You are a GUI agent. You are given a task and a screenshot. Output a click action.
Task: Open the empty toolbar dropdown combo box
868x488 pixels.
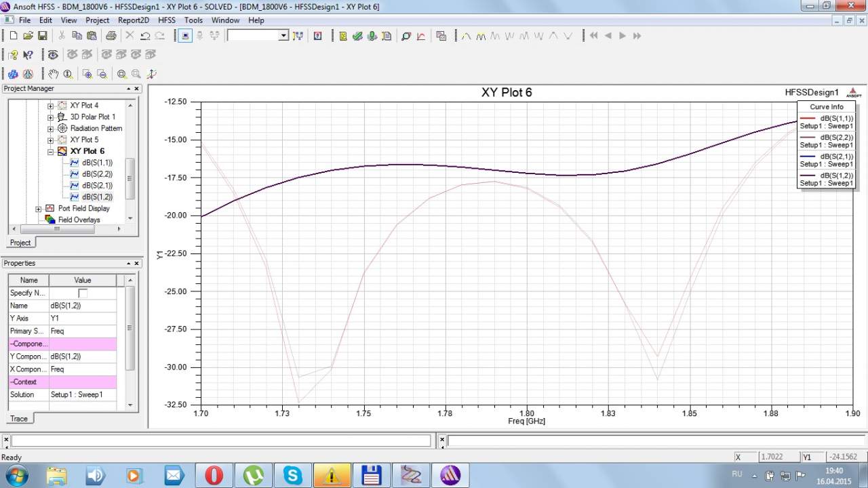pyautogui.click(x=283, y=36)
